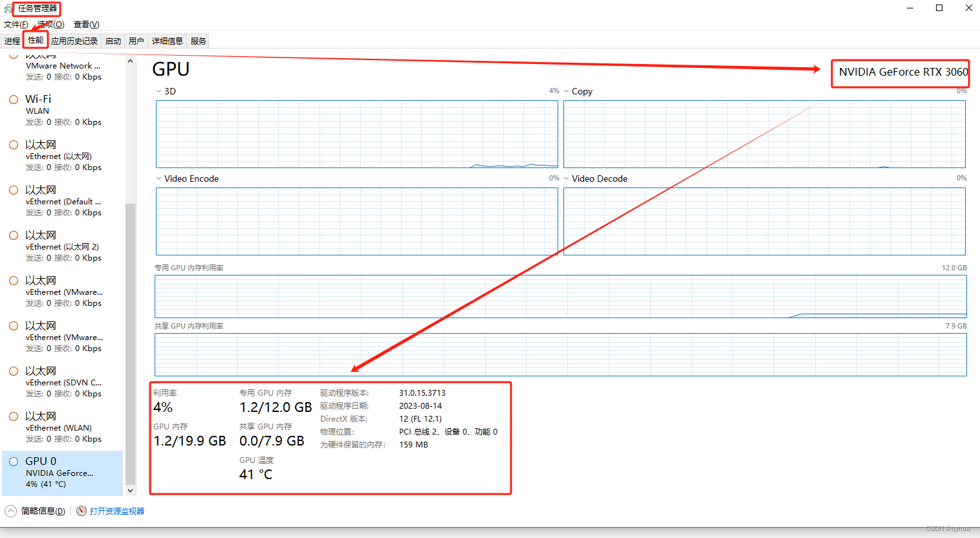The width and height of the screenshot is (980, 538).
Task: Click DirectX version 12 (FL 12.1) value
Action: point(420,419)
